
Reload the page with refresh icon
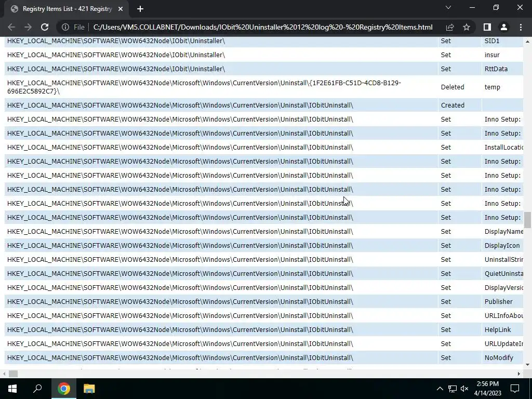pyautogui.click(x=45, y=27)
